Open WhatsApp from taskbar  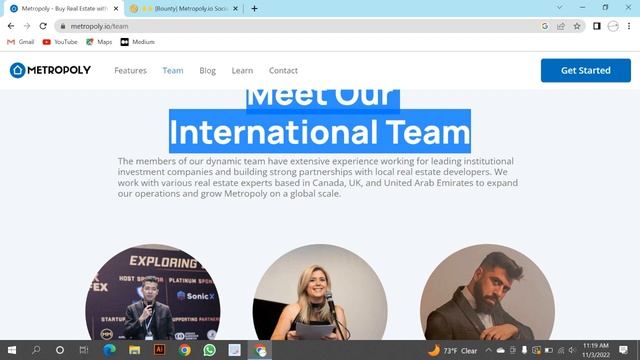click(209, 350)
